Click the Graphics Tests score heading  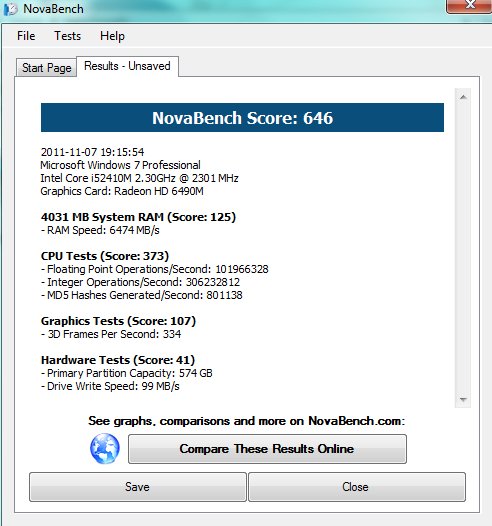point(118,321)
